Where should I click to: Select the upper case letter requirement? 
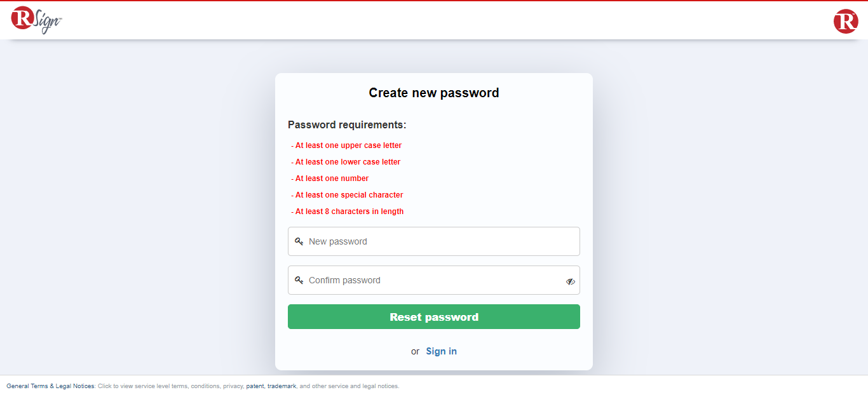[x=348, y=145]
